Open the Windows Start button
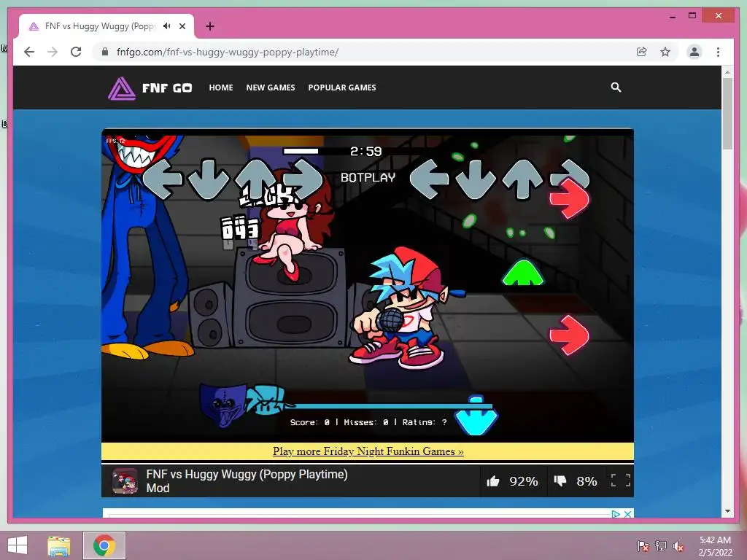747x560 pixels. coord(18,545)
